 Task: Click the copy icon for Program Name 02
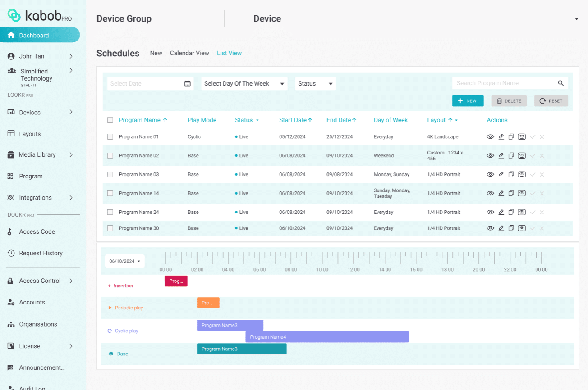[x=511, y=156]
